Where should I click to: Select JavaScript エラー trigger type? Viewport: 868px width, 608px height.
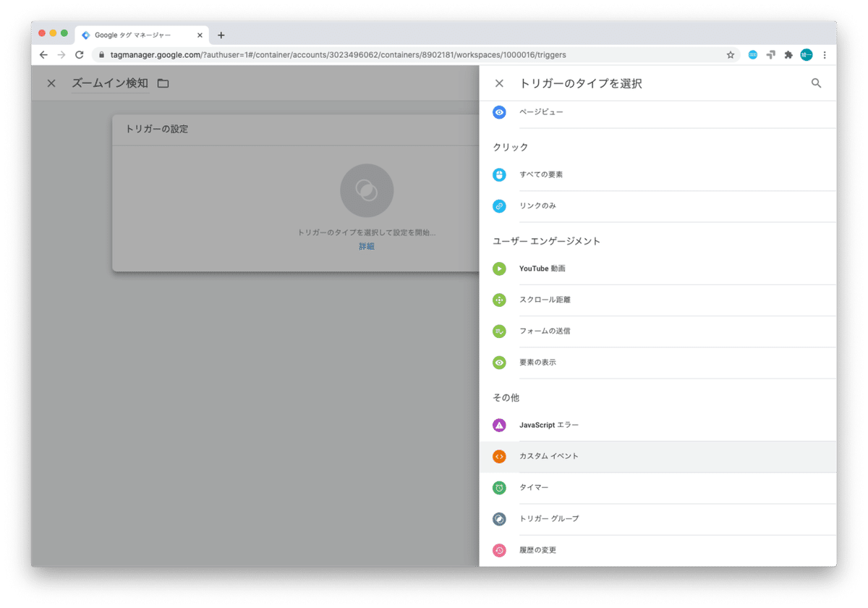tap(658, 425)
